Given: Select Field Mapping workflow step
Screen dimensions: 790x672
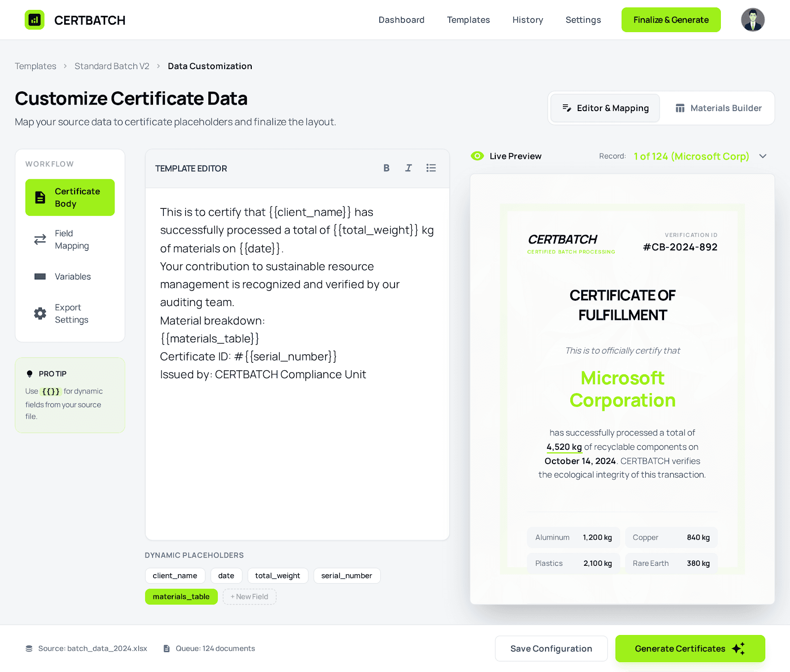Looking at the screenshot, I should click(70, 239).
